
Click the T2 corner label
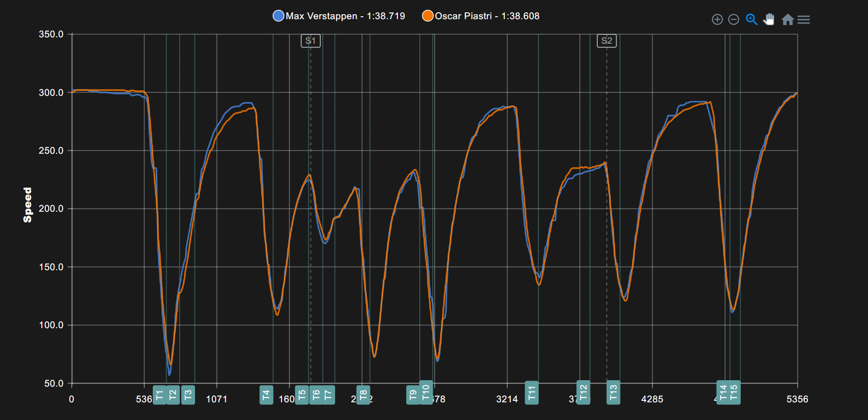click(173, 395)
